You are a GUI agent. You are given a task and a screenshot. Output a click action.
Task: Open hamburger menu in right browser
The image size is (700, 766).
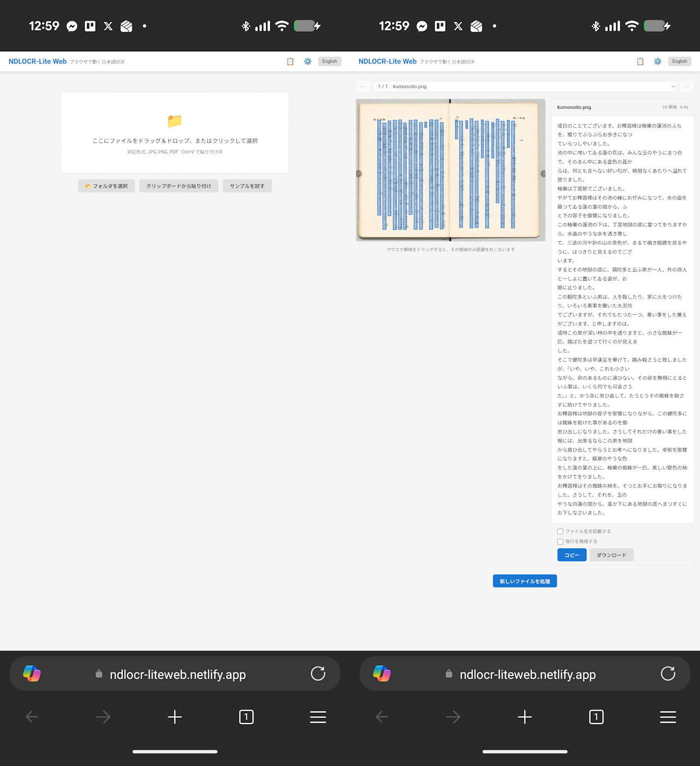668,717
